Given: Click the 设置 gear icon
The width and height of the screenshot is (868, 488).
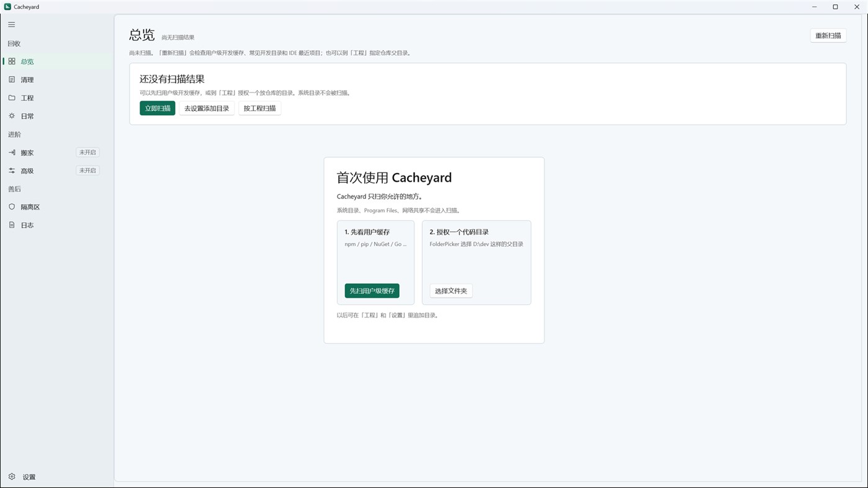Looking at the screenshot, I should (12, 477).
